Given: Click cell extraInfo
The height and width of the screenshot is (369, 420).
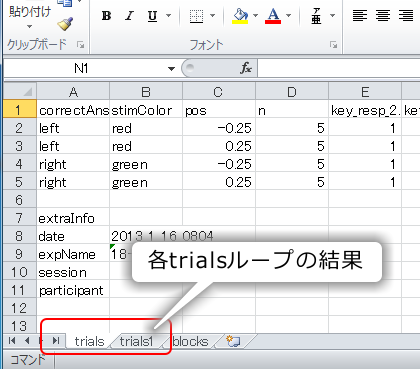Looking at the screenshot, I should click(x=73, y=218).
